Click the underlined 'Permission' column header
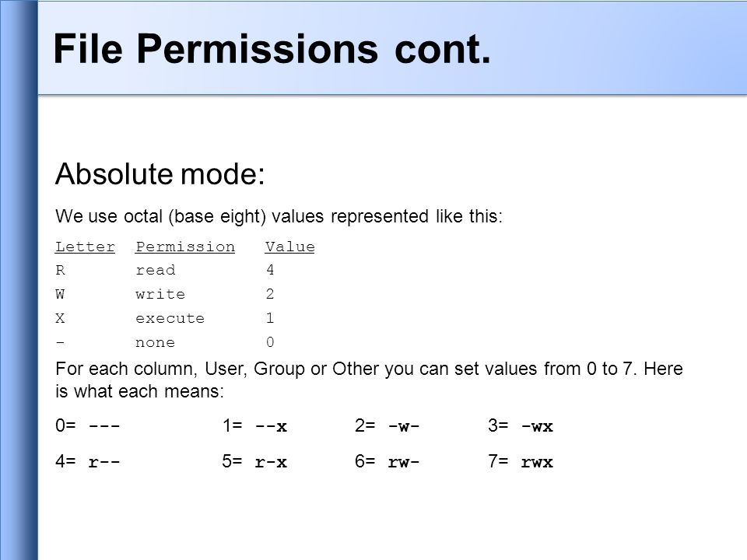Screen dimensions: 747x560 (x=185, y=247)
